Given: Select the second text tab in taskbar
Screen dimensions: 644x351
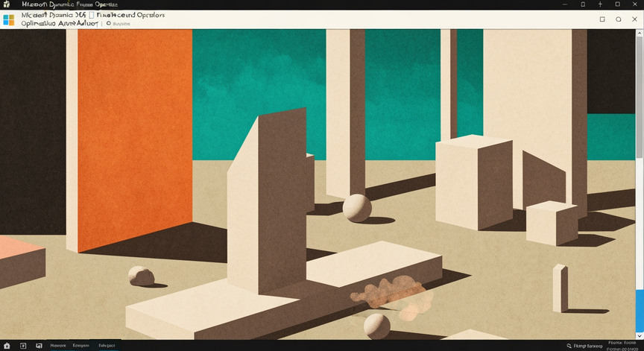Looking at the screenshot, I should [81, 346].
